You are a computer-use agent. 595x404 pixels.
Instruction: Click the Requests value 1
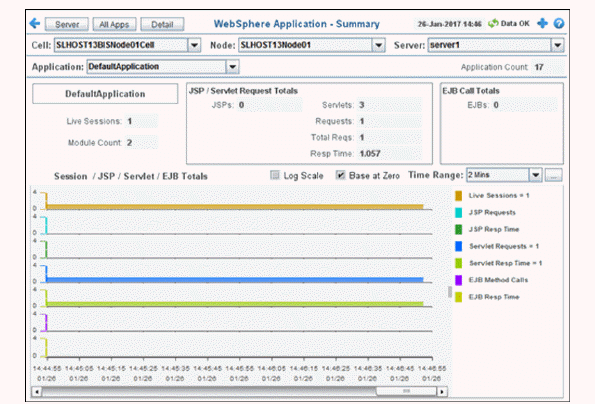(362, 121)
